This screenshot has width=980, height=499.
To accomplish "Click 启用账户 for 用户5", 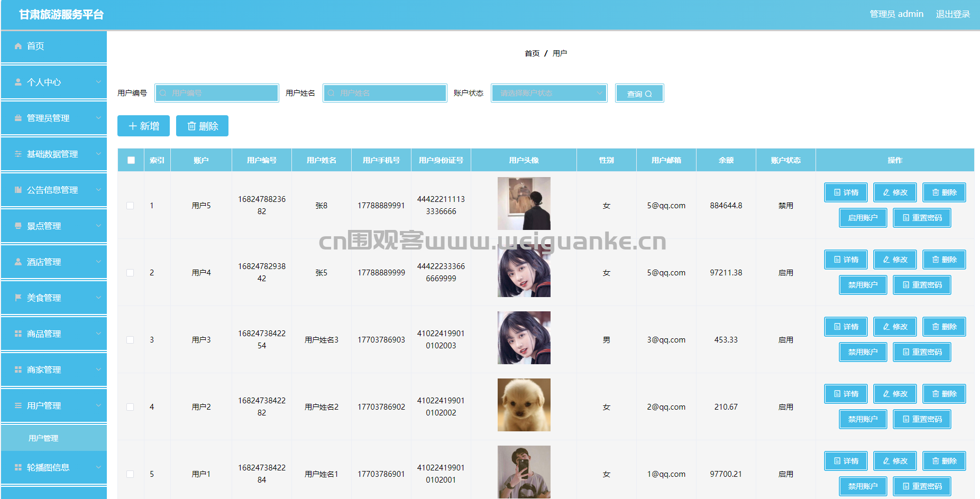I will (x=863, y=218).
